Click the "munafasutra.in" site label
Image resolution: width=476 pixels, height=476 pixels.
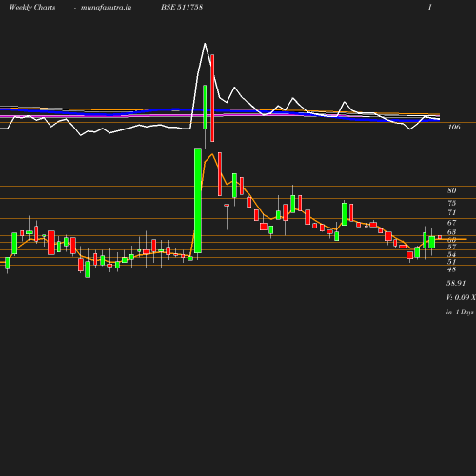click(106, 7)
